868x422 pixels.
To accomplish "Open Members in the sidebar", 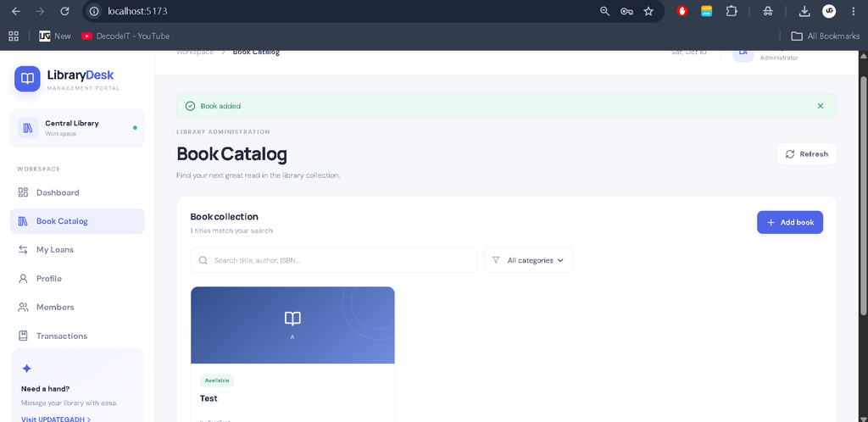I will [77, 307].
